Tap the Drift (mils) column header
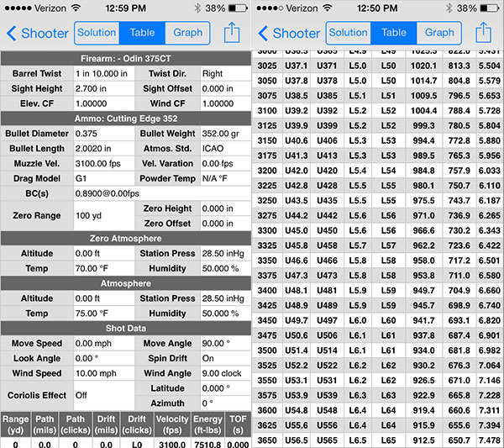 click(106, 424)
